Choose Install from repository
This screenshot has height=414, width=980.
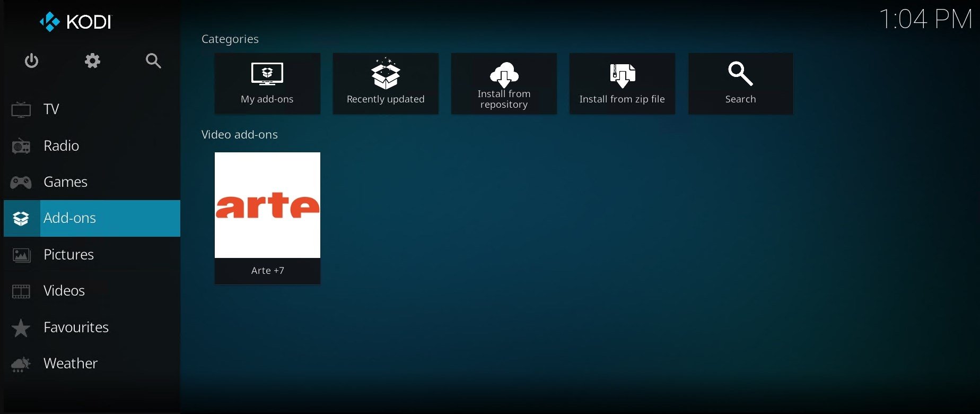coord(504,83)
